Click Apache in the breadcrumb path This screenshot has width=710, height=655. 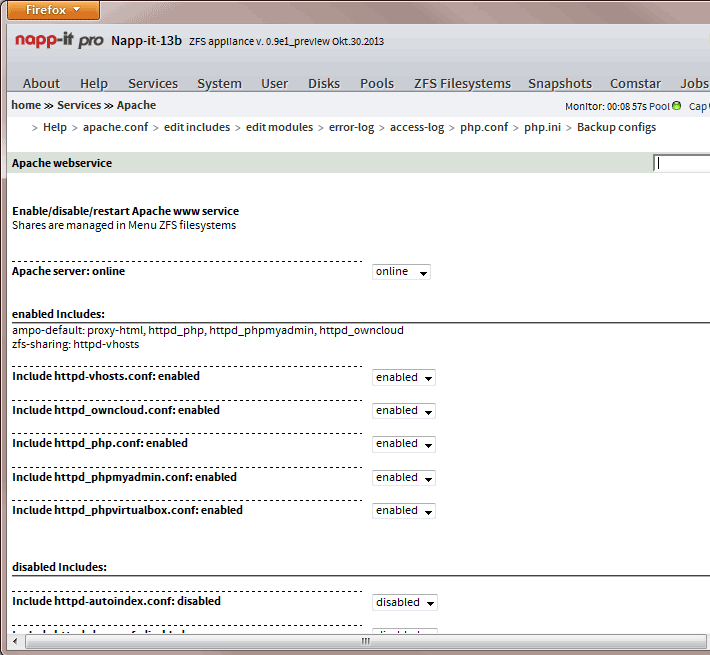(x=136, y=105)
